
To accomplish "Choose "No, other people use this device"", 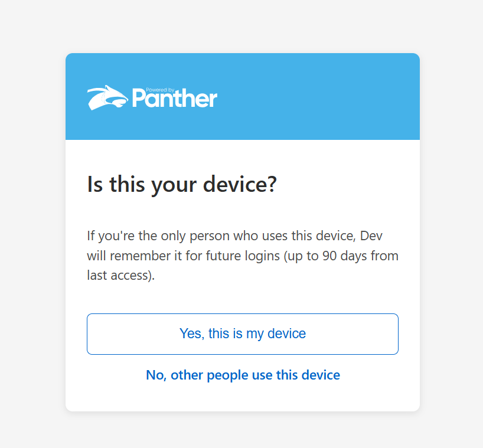I will (x=243, y=375).
